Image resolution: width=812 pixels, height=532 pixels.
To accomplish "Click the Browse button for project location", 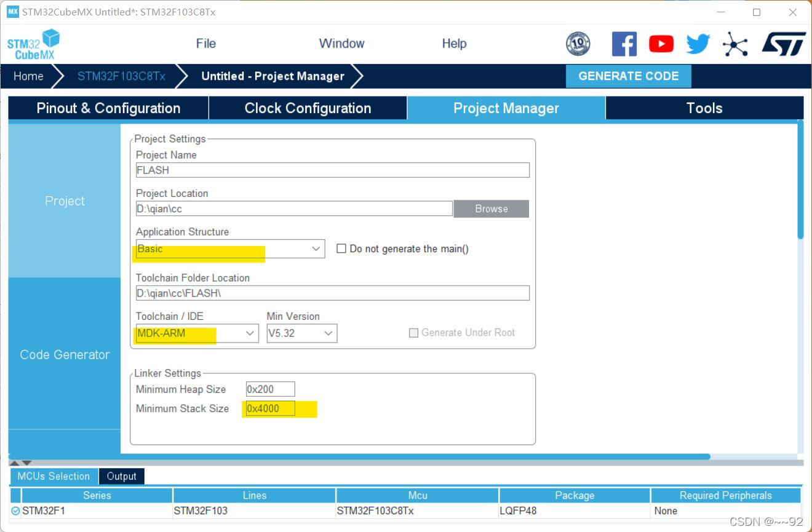I will click(x=491, y=208).
